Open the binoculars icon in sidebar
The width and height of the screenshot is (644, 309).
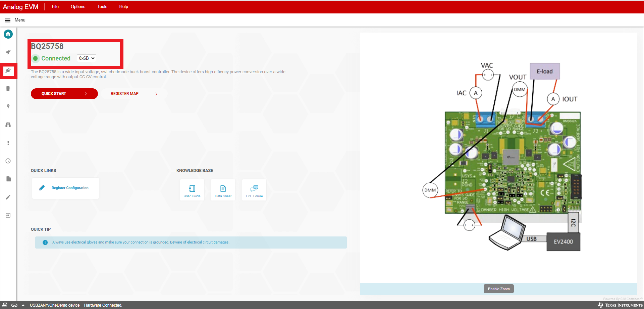[8, 125]
